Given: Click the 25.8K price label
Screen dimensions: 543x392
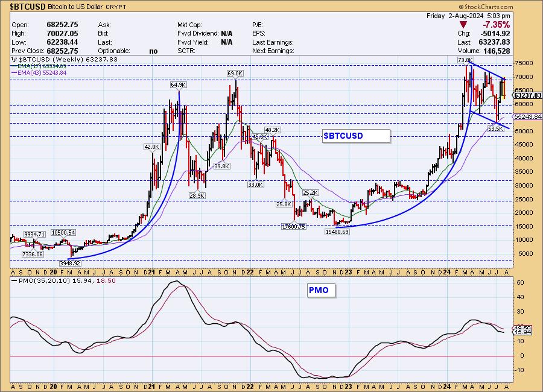Looking at the screenshot, I should pyautogui.click(x=284, y=204).
